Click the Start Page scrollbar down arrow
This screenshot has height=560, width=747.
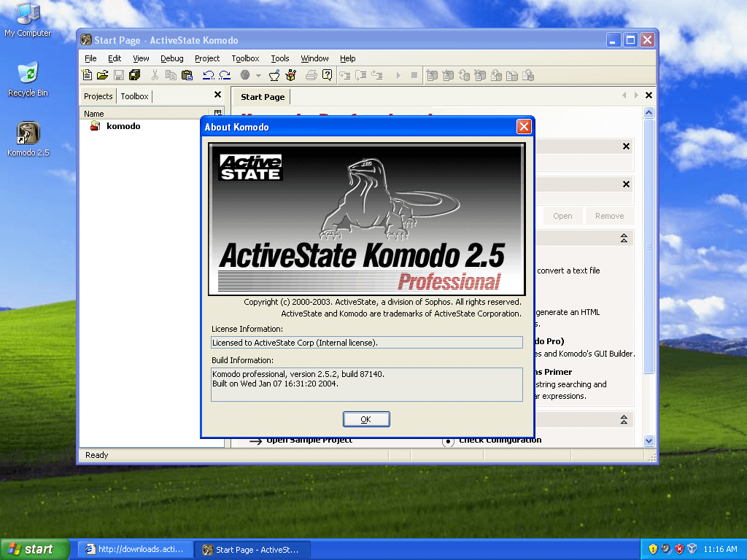(x=649, y=441)
